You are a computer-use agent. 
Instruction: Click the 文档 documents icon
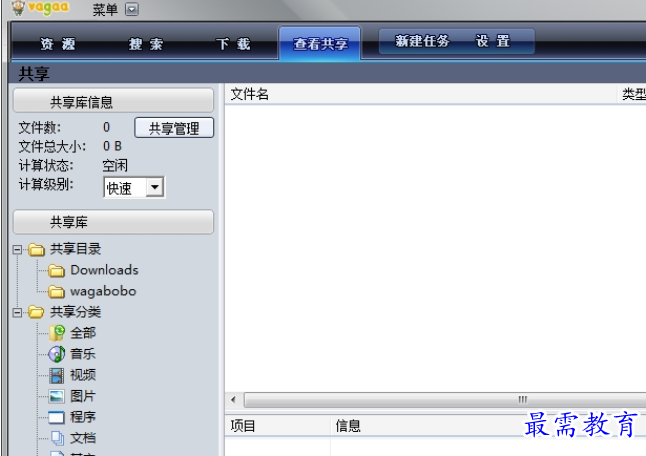57,438
